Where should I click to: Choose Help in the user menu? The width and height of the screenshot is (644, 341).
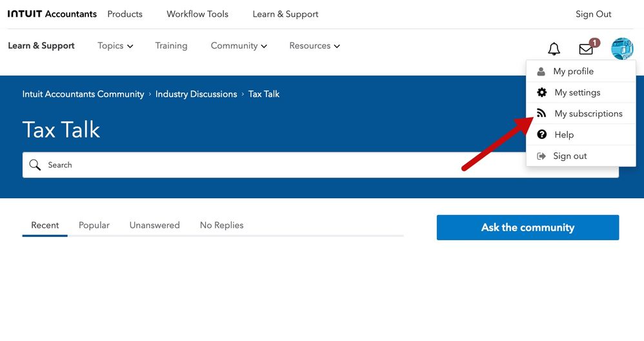pyautogui.click(x=581, y=135)
